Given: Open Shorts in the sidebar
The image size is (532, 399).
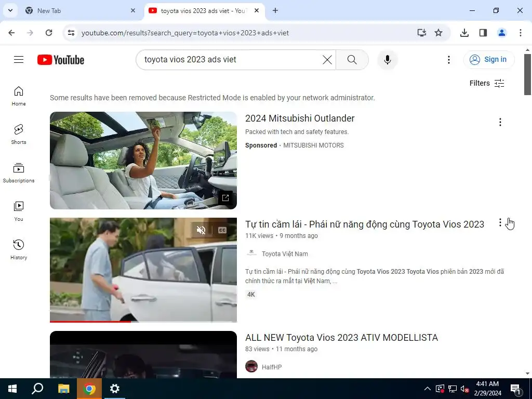Looking at the screenshot, I should pos(19,135).
